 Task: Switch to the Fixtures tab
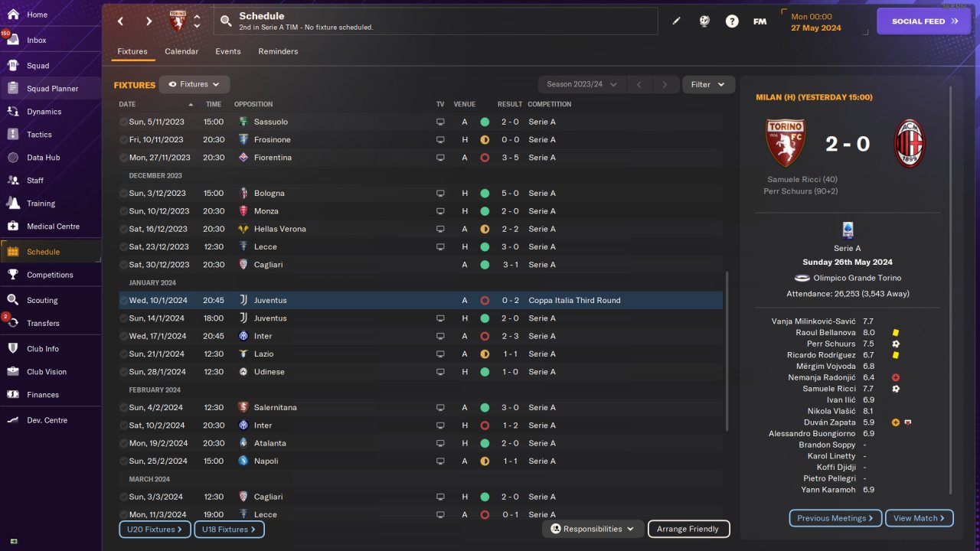click(132, 51)
